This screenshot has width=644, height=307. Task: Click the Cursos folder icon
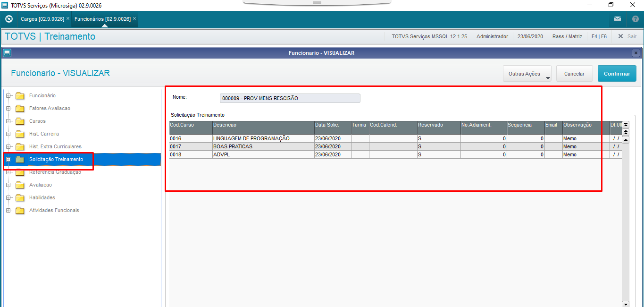pos(20,121)
